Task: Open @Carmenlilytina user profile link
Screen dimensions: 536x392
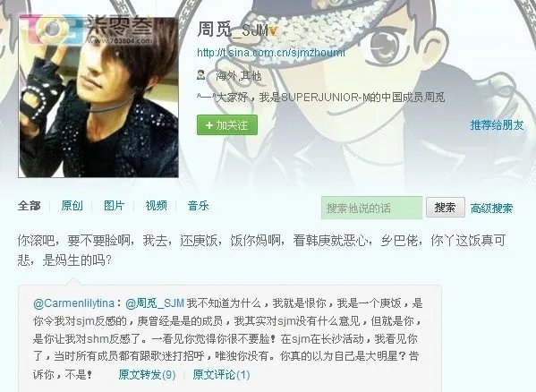Action: coord(74,303)
